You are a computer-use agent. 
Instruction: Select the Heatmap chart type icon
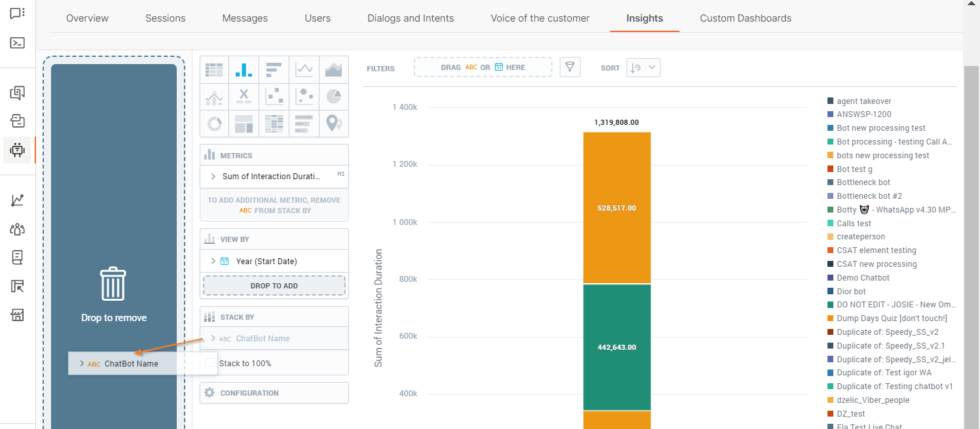tap(274, 124)
